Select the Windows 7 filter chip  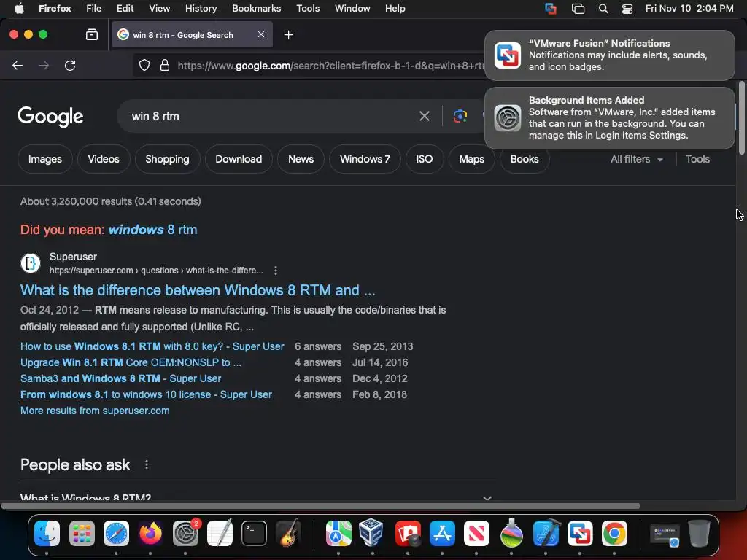[365, 159]
